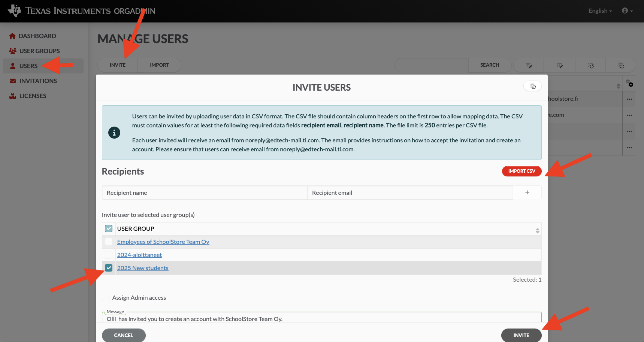Go to Dashboard in sidebar
Image resolution: width=644 pixels, height=342 pixels.
(37, 36)
